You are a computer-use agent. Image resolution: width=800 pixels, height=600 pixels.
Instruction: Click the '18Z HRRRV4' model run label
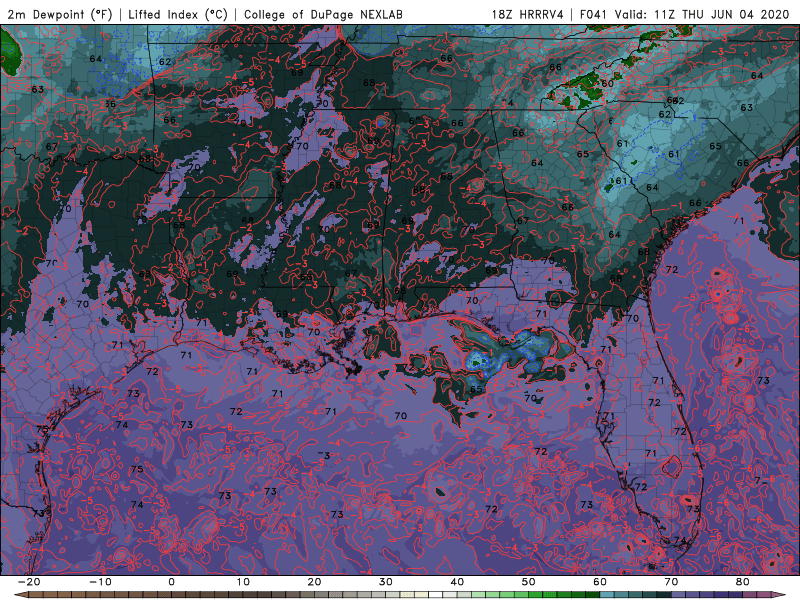coord(527,14)
